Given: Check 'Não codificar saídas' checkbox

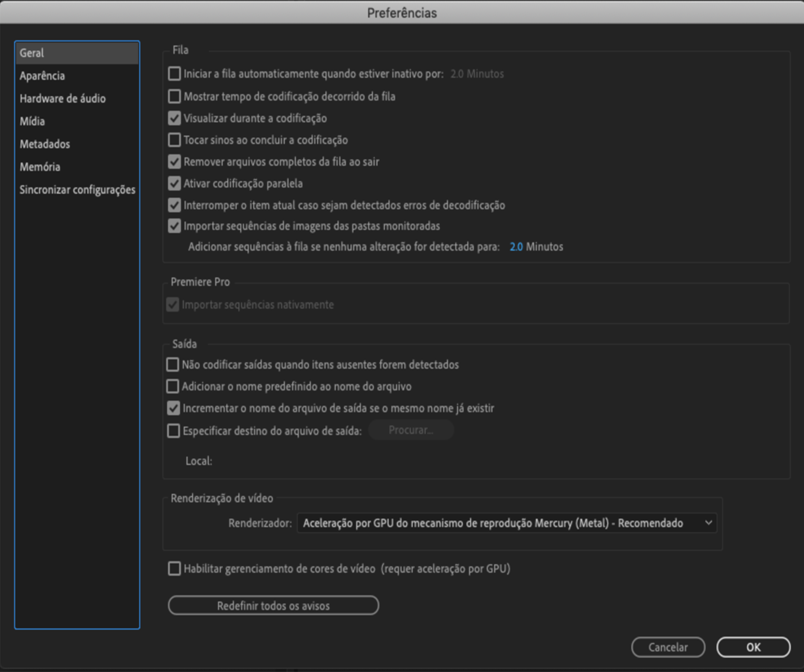Looking at the screenshot, I should point(173,364).
